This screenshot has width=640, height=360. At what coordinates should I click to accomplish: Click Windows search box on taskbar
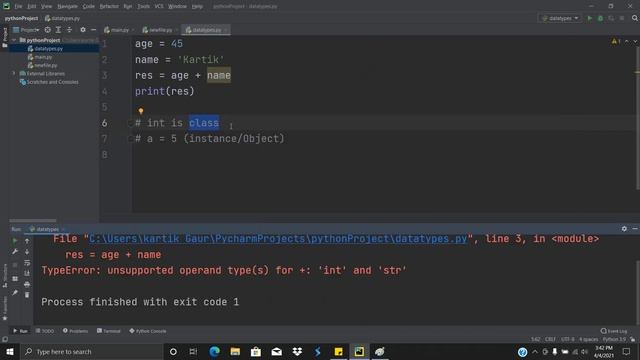pos(91,351)
